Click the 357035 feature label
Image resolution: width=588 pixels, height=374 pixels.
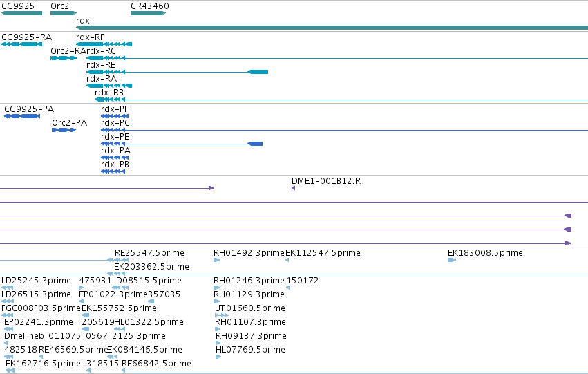click(x=164, y=295)
